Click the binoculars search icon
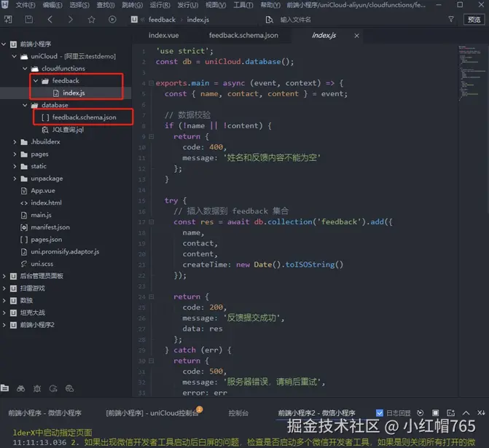 [x=21, y=388]
